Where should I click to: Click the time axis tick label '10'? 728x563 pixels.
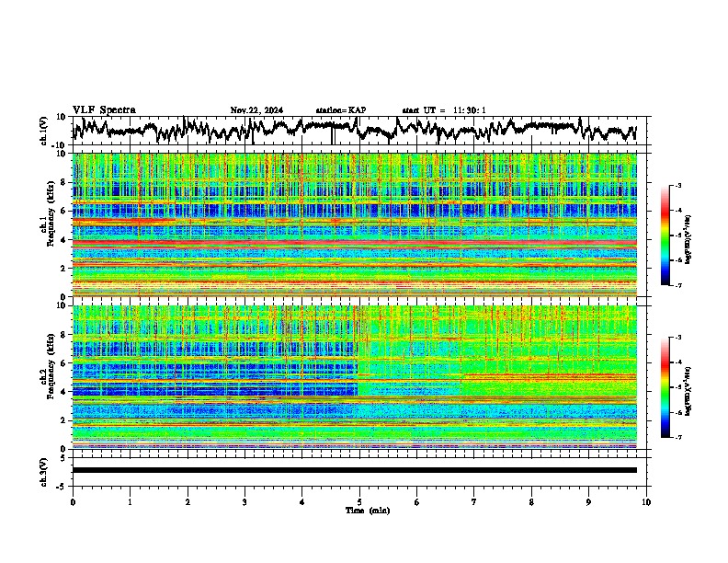coord(646,501)
